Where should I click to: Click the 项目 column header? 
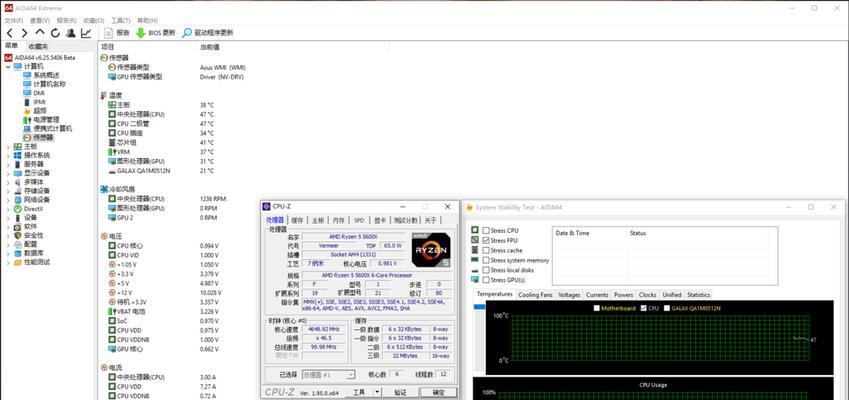(x=108, y=47)
